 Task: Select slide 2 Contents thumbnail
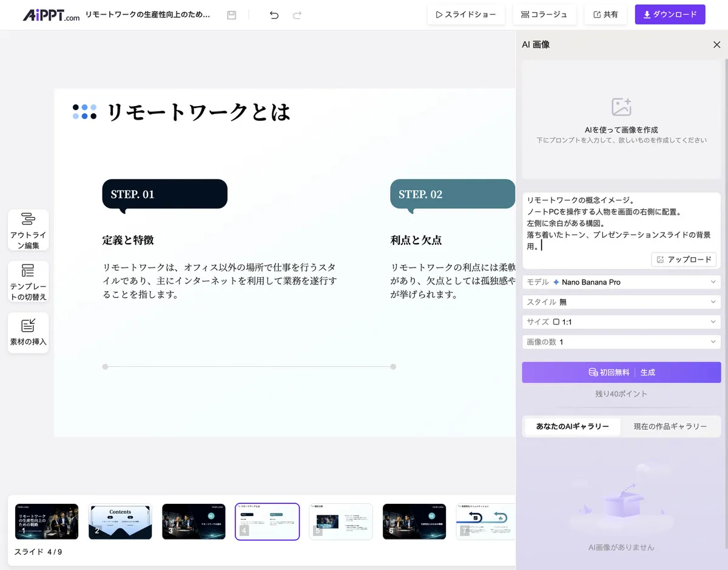(x=120, y=521)
